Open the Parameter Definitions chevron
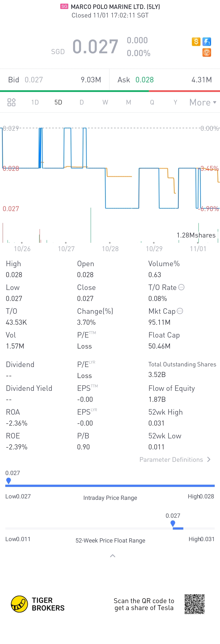This screenshot has width=220, height=644. point(209,460)
